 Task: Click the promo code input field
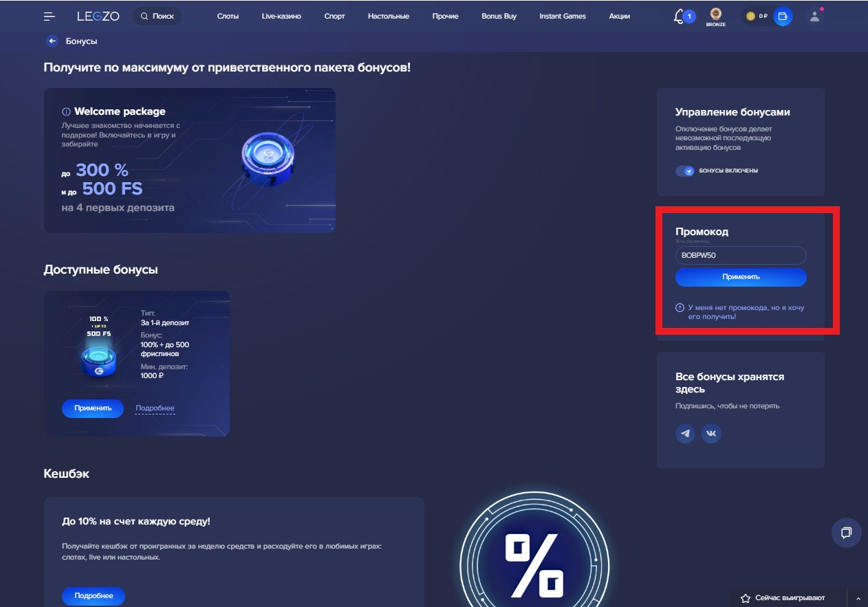point(740,256)
